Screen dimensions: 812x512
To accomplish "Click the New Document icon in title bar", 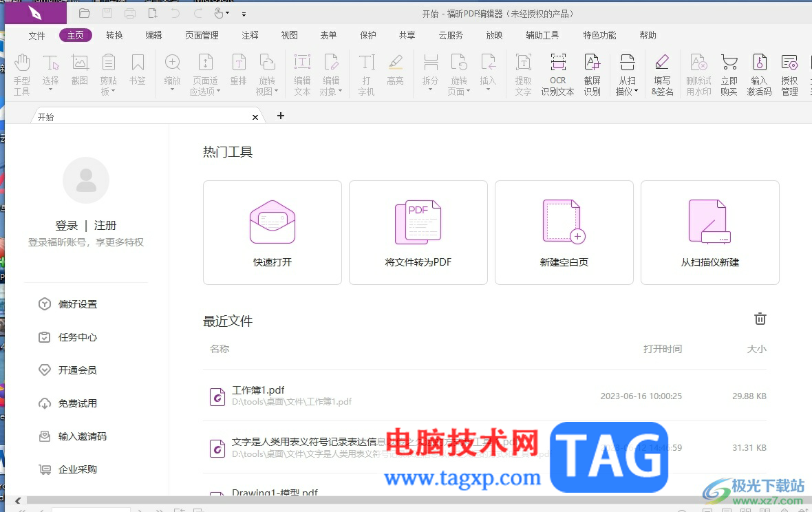I will point(153,14).
